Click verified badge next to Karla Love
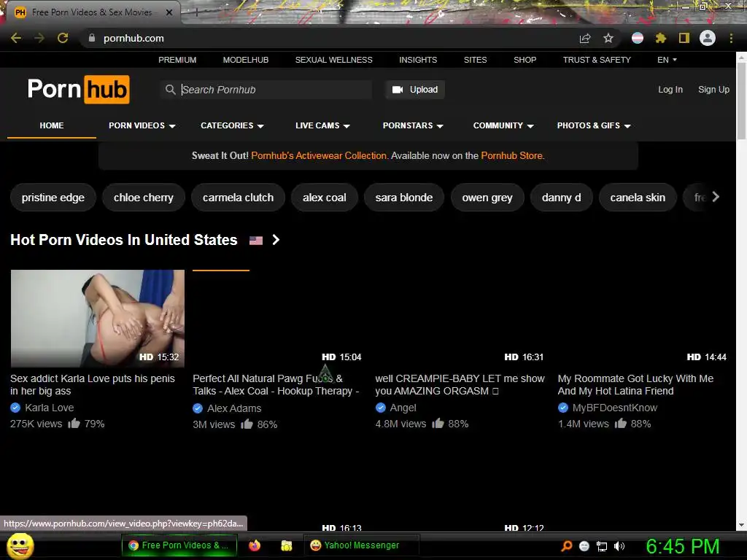This screenshot has height=560, width=747. point(15,408)
